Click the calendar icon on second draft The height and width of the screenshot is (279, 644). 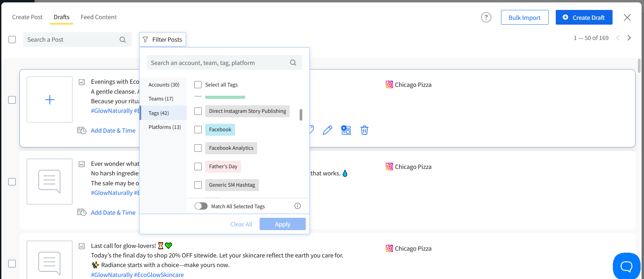[82, 212]
